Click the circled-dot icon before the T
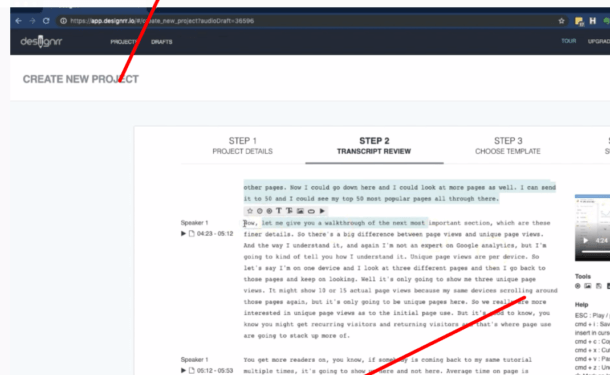 (x=269, y=211)
